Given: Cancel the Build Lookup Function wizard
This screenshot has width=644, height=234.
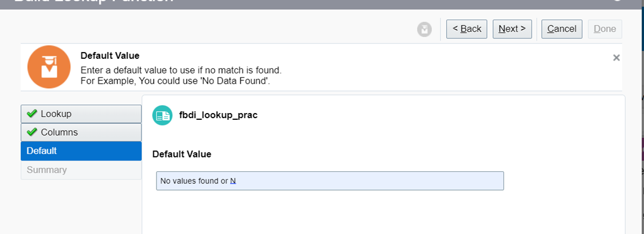Looking at the screenshot, I should pyautogui.click(x=562, y=29).
